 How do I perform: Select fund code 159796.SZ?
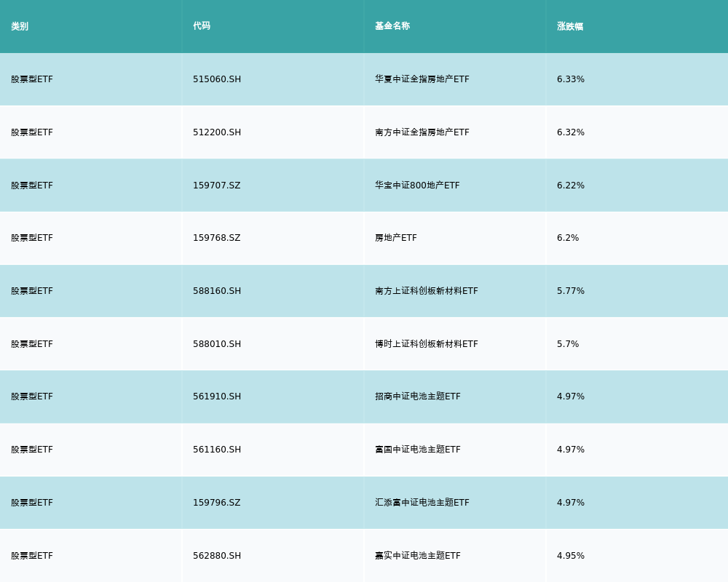[x=217, y=503]
